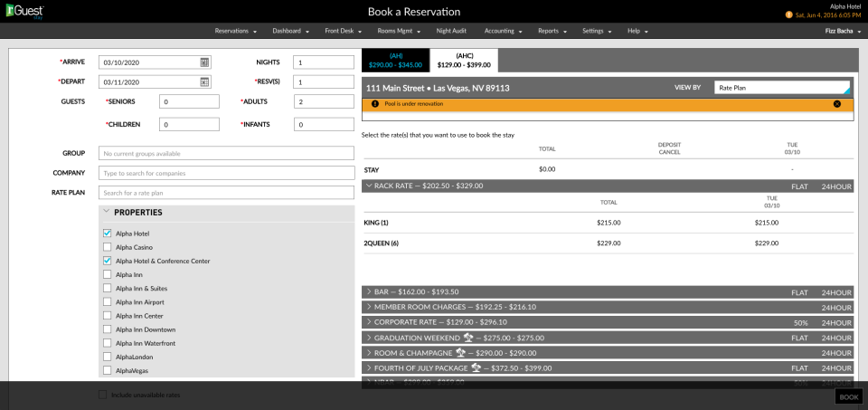Expand the Member Room Charges plan
868x410 pixels.
[x=369, y=307]
